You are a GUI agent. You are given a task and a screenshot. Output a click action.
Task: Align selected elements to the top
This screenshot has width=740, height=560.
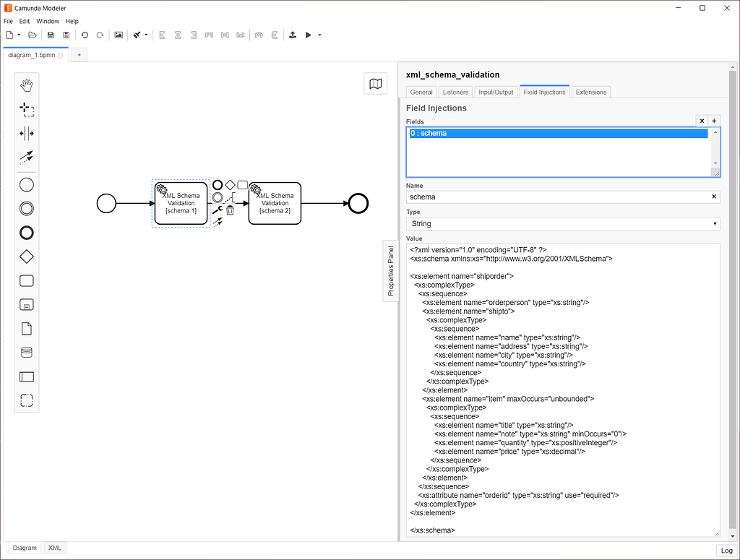point(209,35)
